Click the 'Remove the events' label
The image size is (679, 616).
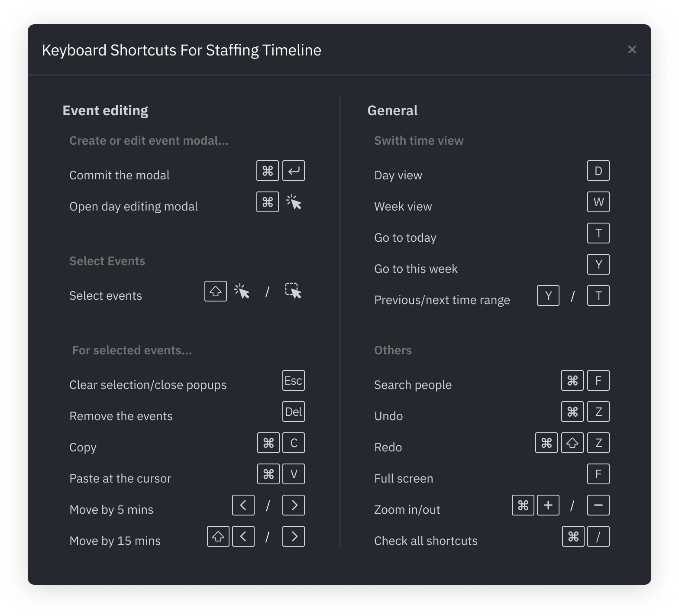coord(121,416)
